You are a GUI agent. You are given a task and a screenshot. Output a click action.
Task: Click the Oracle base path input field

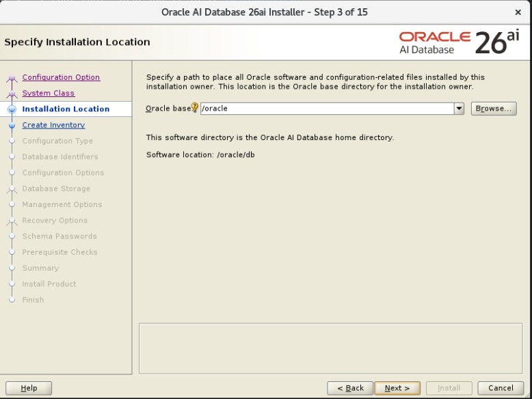[x=327, y=109]
